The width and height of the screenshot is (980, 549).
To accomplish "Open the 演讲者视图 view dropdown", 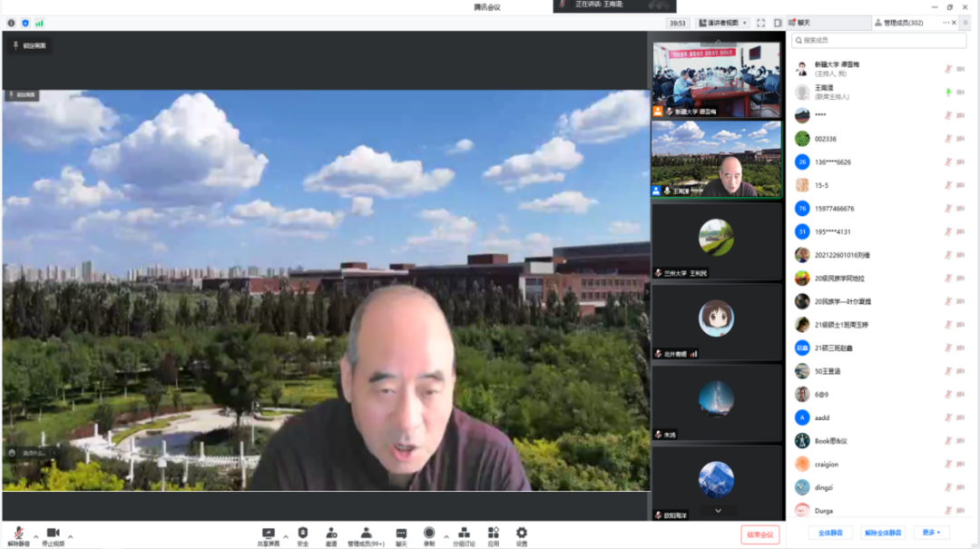I will pos(723,23).
